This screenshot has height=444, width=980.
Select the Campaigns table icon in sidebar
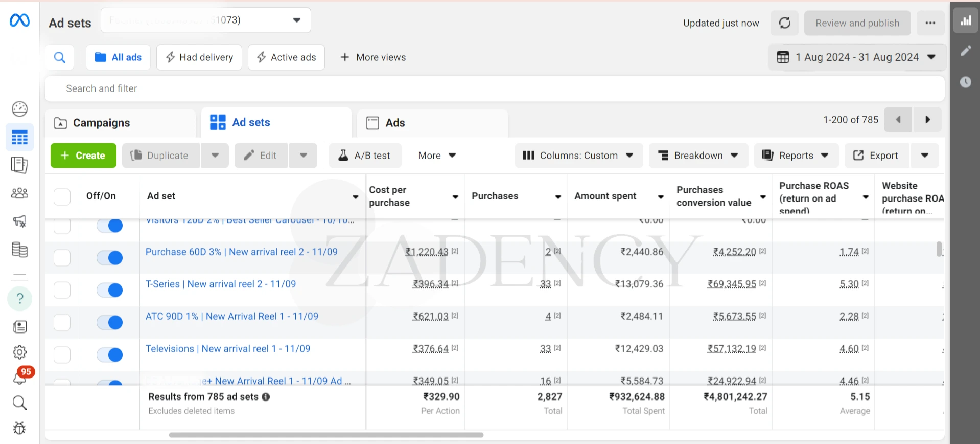(x=19, y=138)
